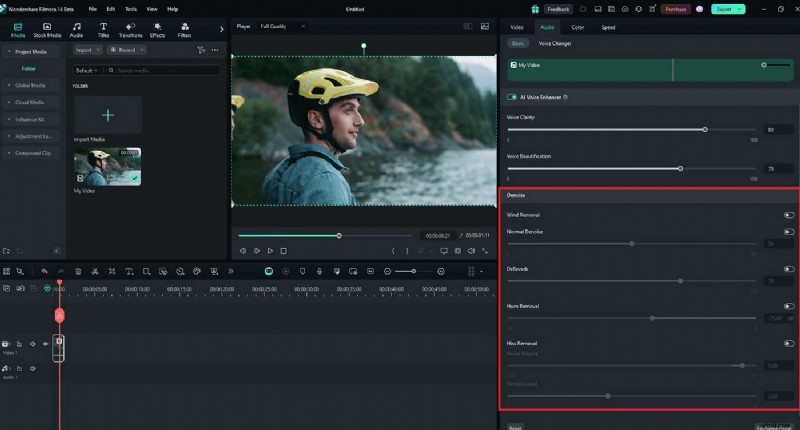800x430 pixels.
Task: Open the Effects library
Action: click(157, 30)
